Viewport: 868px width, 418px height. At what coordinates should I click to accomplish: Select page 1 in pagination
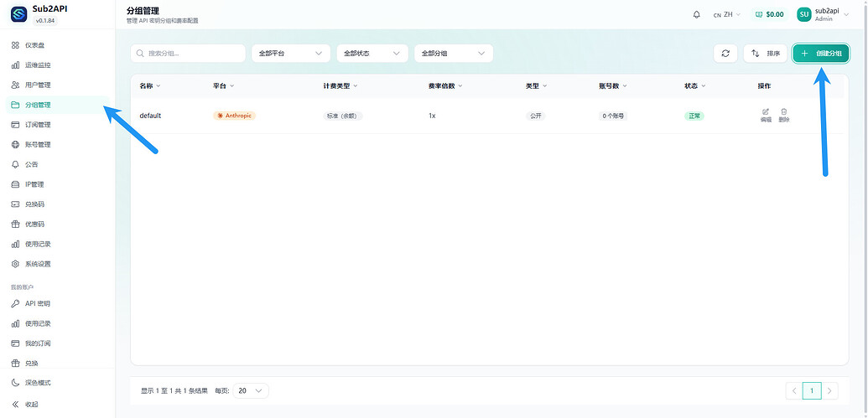[x=812, y=391]
